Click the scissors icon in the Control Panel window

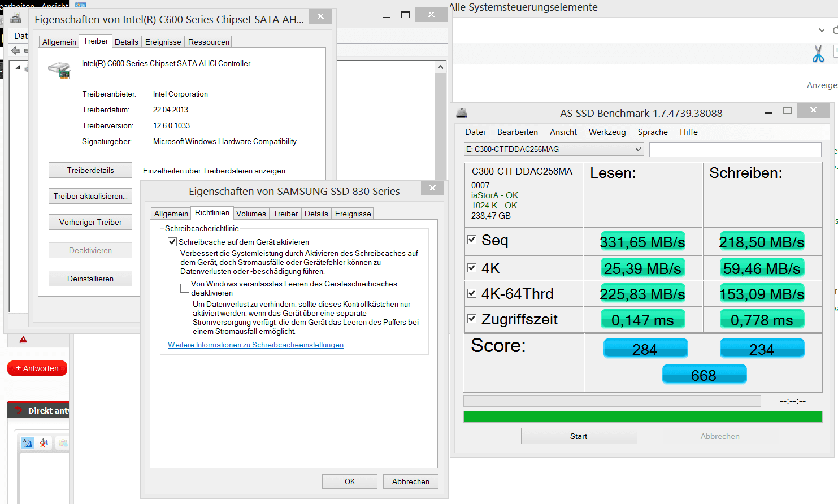tap(818, 53)
